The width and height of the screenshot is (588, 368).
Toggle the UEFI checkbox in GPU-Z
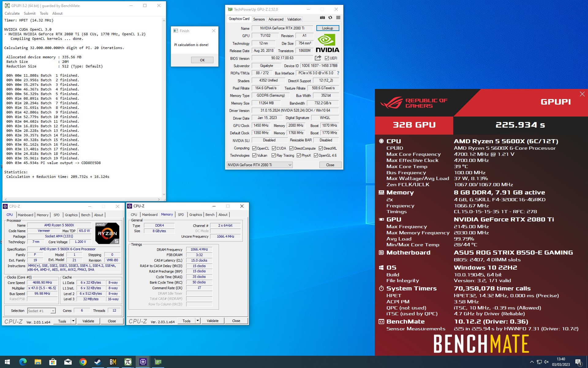(x=327, y=58)
